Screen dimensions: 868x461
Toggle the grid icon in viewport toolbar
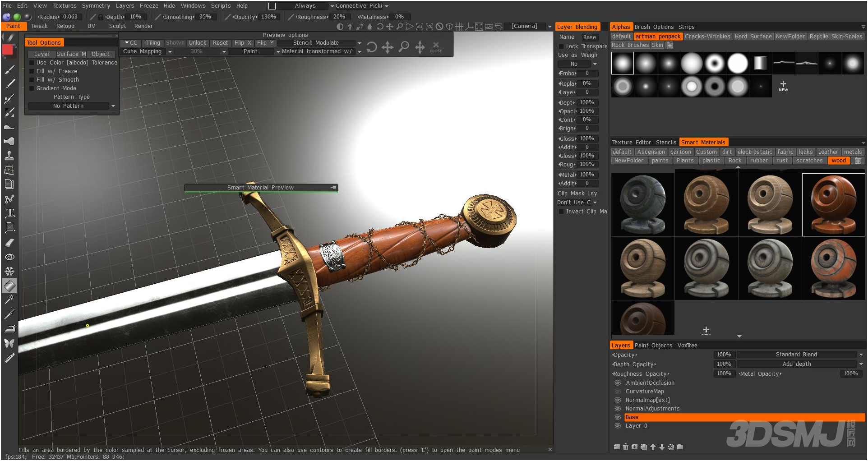tap(459, 27)
